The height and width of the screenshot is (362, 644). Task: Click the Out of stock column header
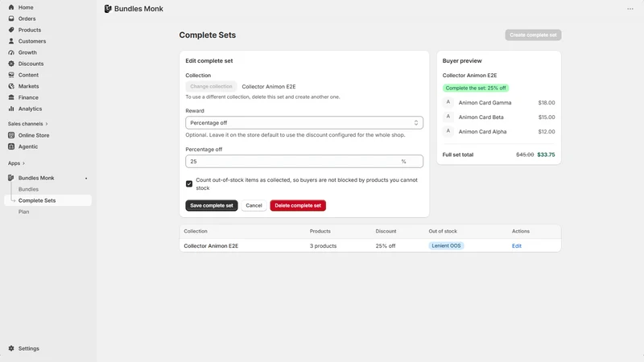(x=443, y=231)
